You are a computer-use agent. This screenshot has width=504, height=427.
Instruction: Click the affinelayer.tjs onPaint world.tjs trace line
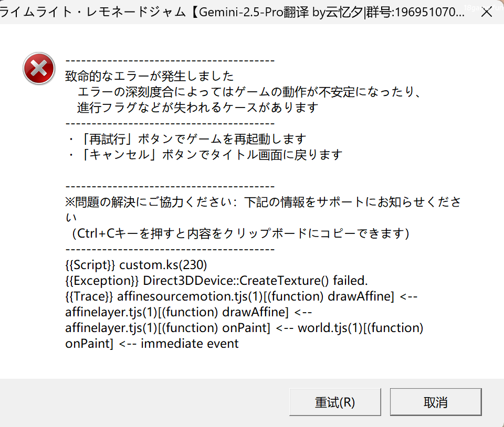pos(244,328)
